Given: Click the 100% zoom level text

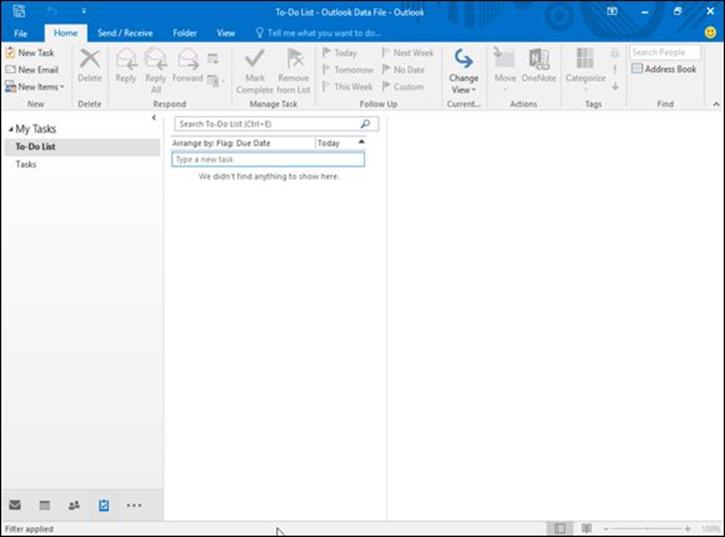Looking at the screenshot, I should [x=711, y=529].
